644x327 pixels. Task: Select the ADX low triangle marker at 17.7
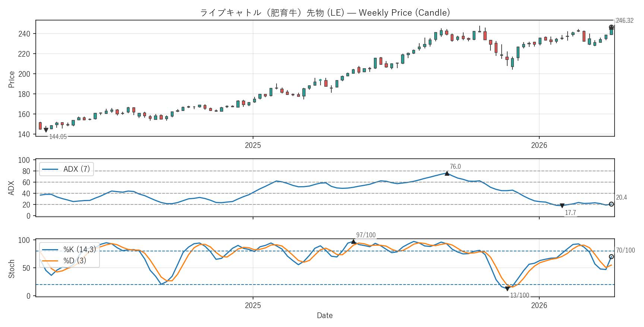coord(562,206)
